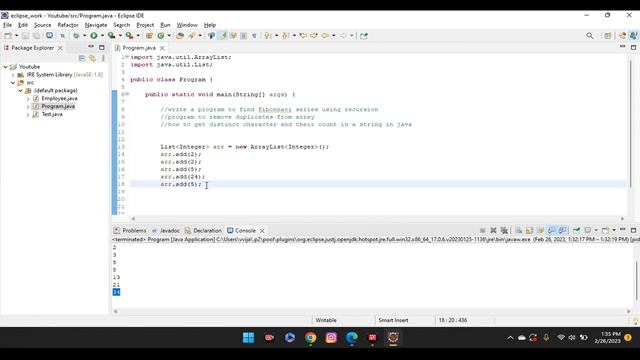Click the Pin Console icon
This screenshot has width=640, height=360.
pyautogui.click(x=576, y=231)
